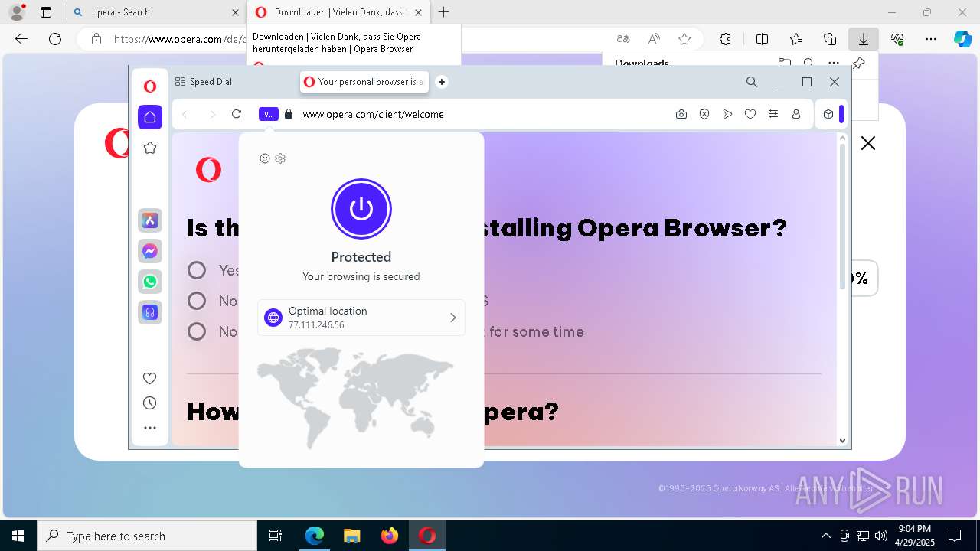Click the Opera address bar URL

[373, 114]
